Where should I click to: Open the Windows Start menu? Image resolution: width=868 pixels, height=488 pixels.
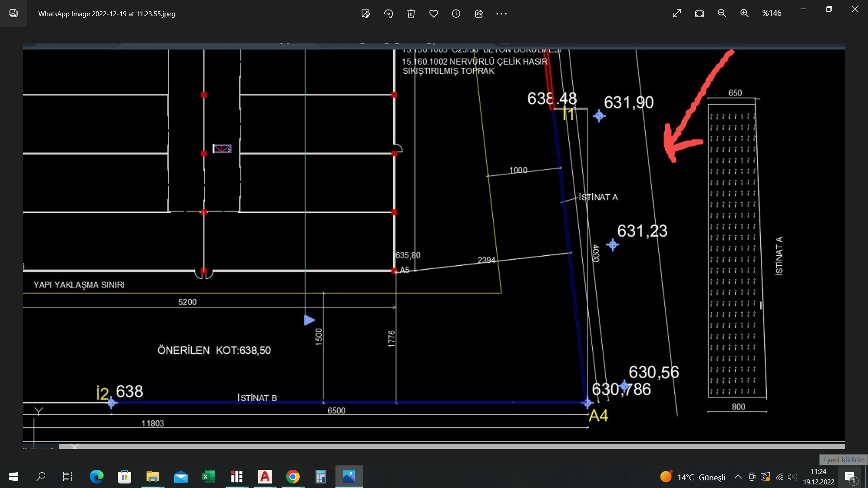(x=14, y=477)
